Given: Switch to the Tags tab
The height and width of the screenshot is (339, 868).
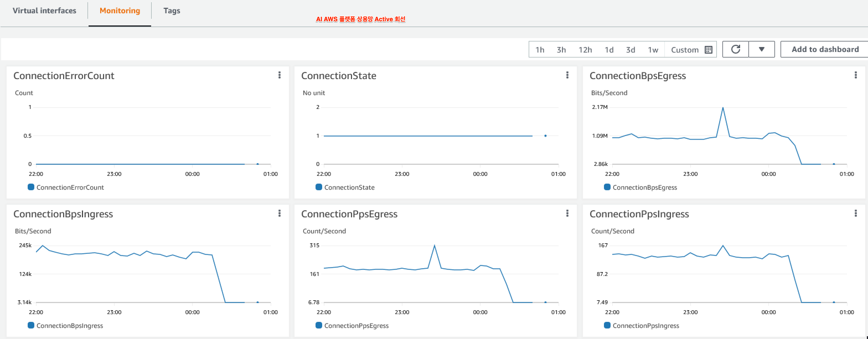Looking at the screenshot, I should [x=172, y=11].
